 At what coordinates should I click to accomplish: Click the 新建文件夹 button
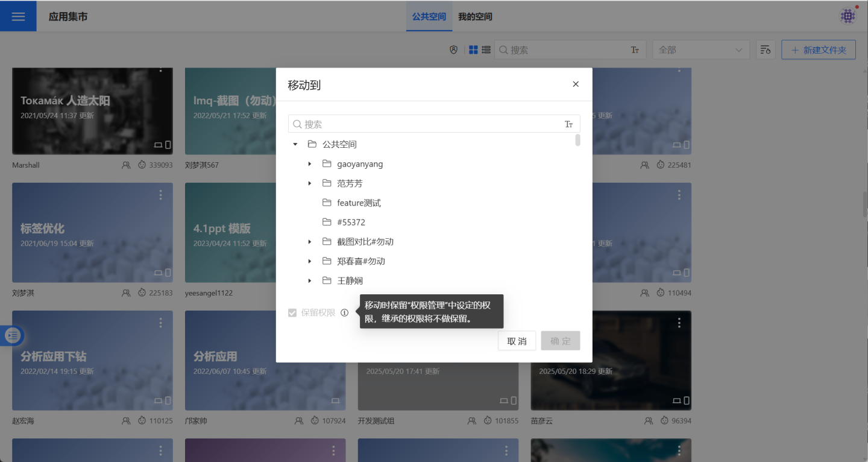pyautogui.click(x=819, y=50)
